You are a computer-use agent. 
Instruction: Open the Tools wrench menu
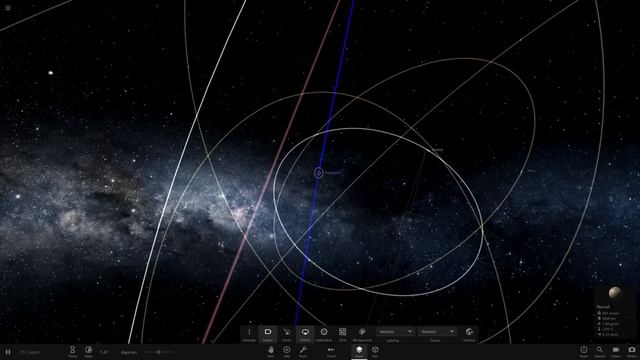[303, 351]
